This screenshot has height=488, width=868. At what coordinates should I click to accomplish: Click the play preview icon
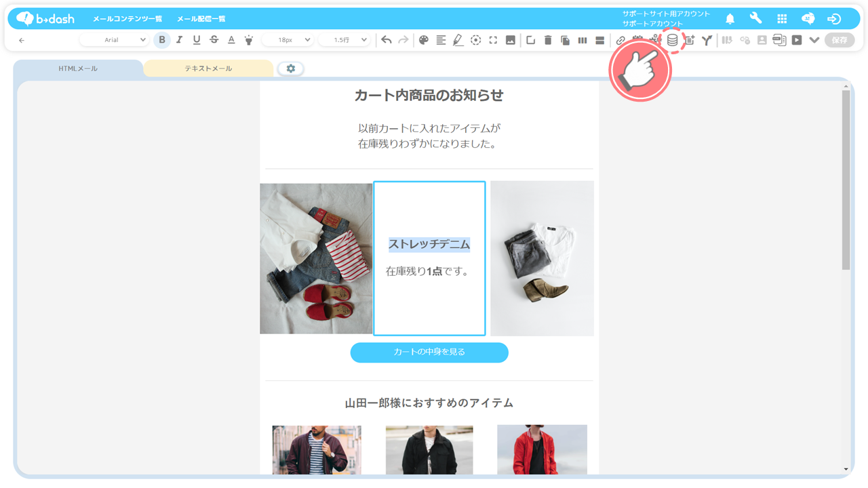(797, 40)
